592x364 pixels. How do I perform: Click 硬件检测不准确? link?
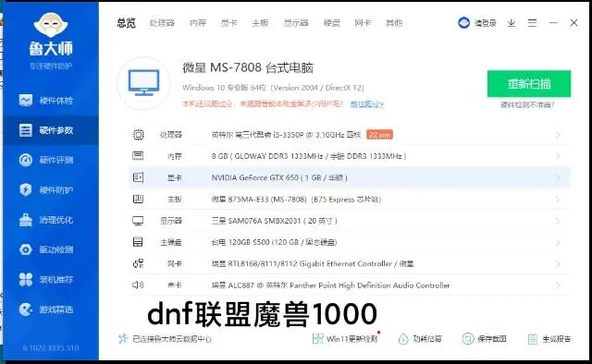pos(527,105)
